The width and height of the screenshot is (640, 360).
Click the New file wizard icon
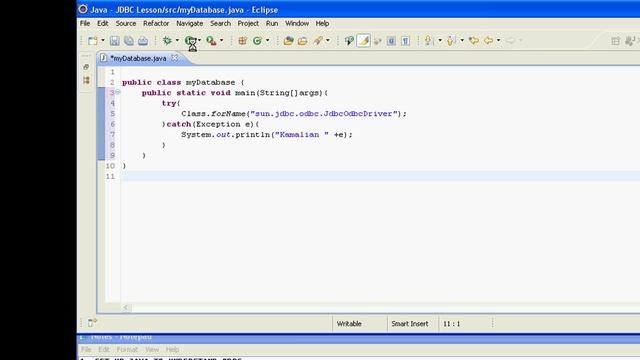93,40
